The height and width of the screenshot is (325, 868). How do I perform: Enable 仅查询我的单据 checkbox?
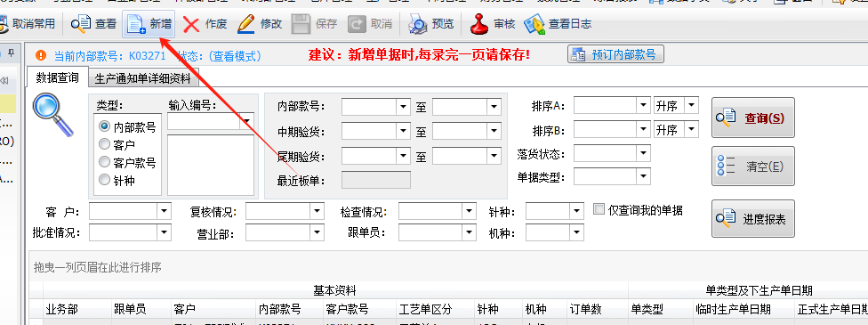pyautogui.click(x=598, y=209)
